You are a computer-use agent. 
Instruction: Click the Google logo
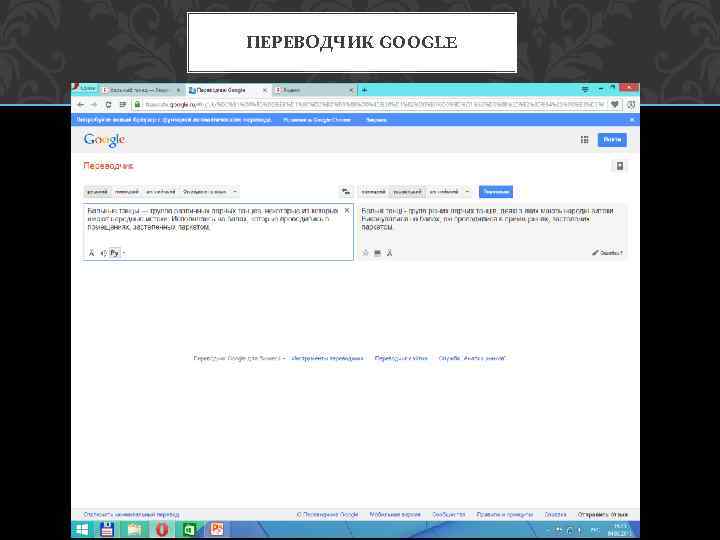click(x=105, y=140)
